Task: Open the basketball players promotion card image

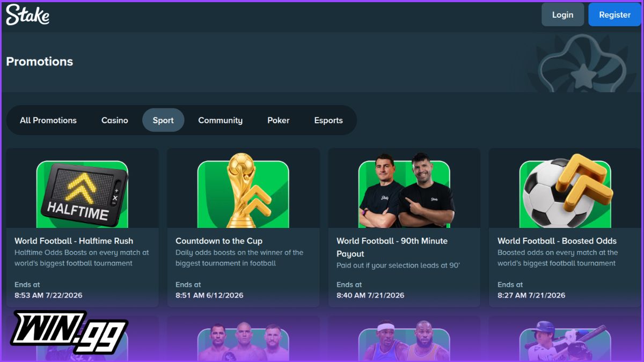Action: pos(404,341)
